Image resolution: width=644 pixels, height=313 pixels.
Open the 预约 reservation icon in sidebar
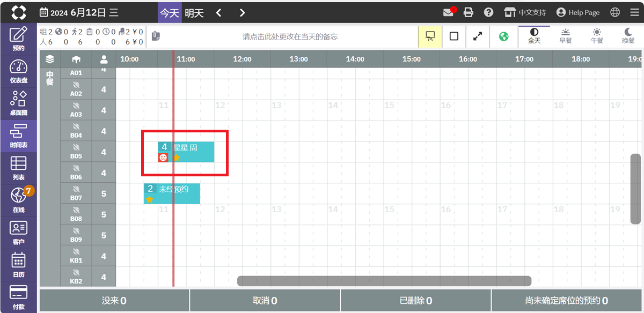[x=18, y=39]
